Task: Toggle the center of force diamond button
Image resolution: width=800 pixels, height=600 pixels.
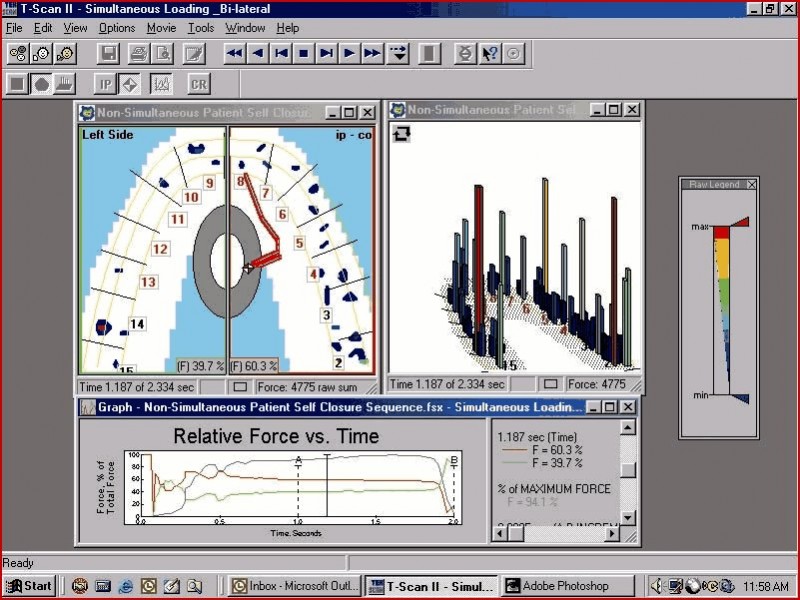Action: (129, 84)
